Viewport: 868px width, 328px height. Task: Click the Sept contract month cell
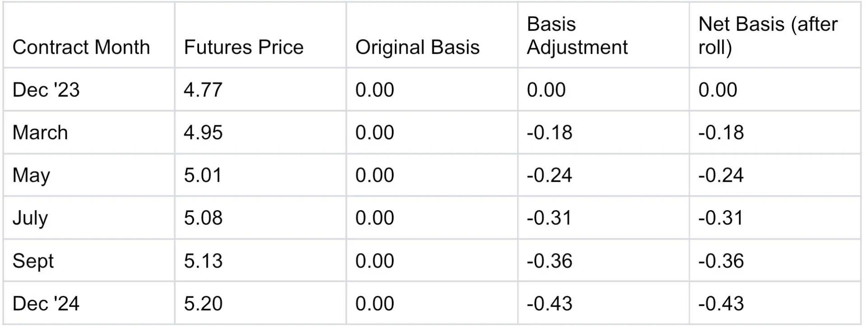point(33,261)
